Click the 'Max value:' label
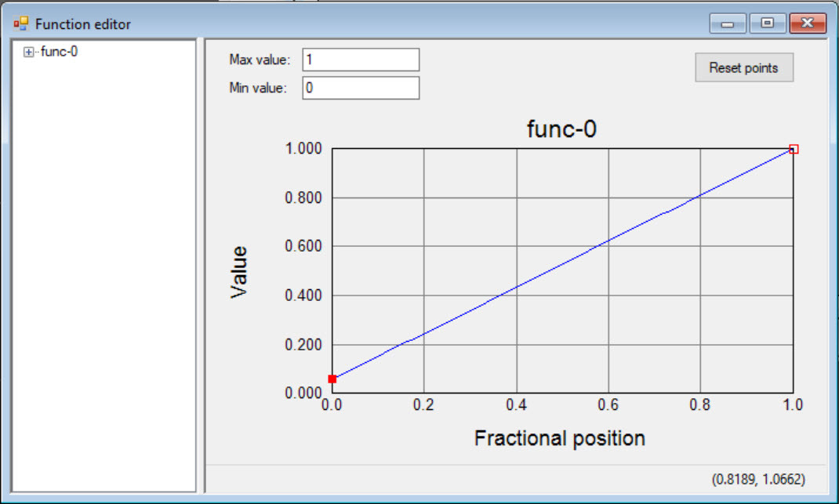Viewport: 839px width, 504px height. click(260, 60)
